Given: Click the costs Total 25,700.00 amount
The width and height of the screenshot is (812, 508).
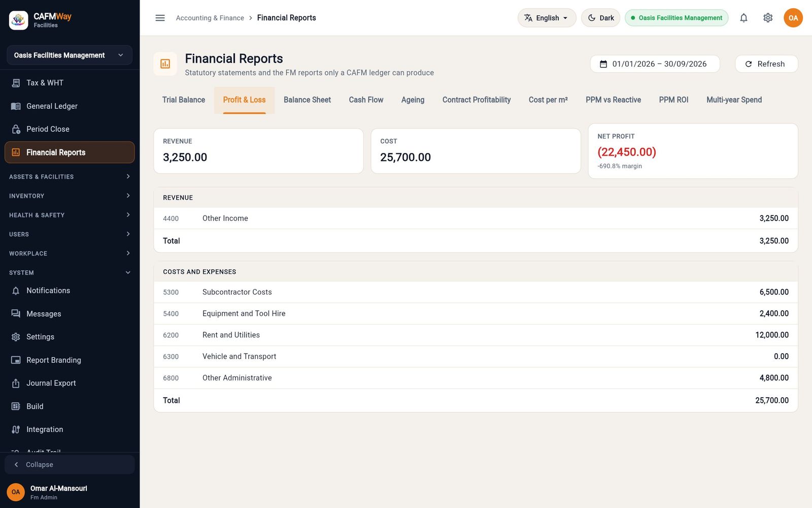Looking at the screenshot, I should pyautogui.click(x=771, y=400).
